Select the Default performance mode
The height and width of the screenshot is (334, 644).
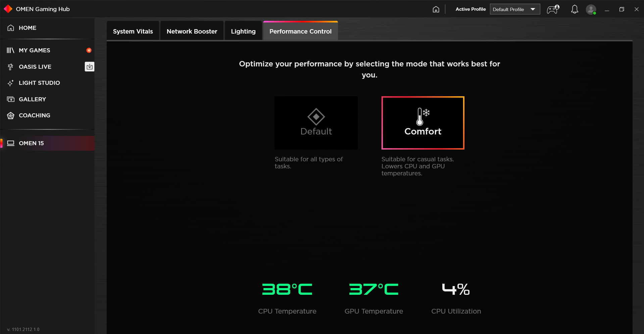click(x=316, y=123)
